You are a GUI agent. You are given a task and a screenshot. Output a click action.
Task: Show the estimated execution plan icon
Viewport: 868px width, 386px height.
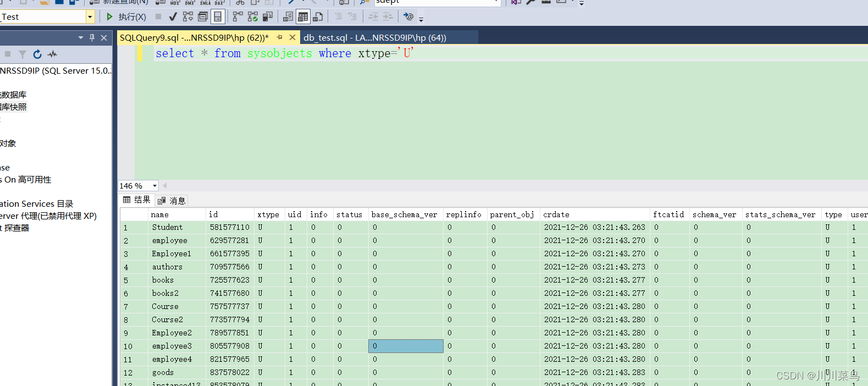pyautogui.click(x=188, y=16)
